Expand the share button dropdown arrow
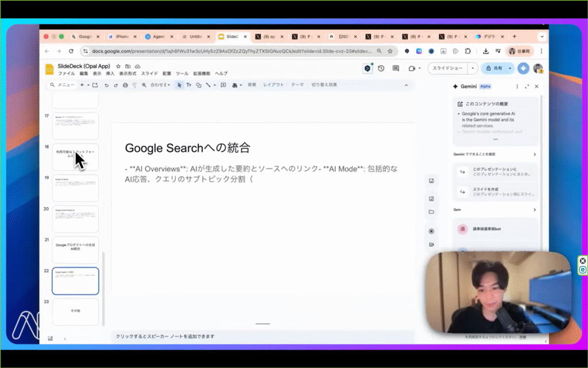 point(509,68)
